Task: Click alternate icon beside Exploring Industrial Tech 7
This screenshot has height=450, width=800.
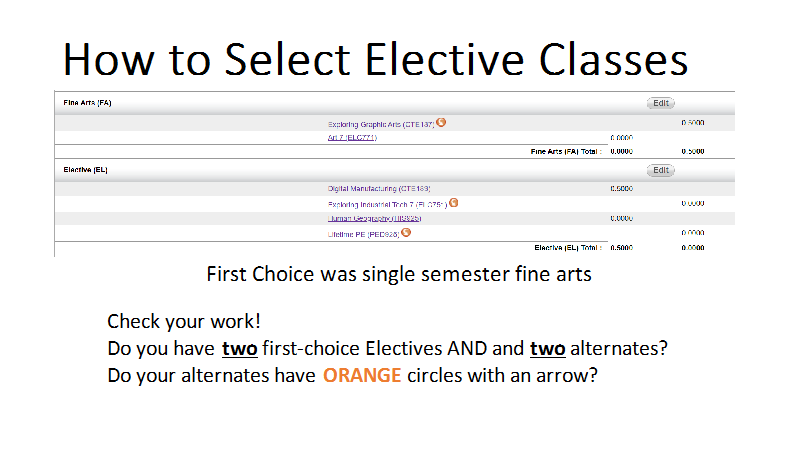Action: 454,203
